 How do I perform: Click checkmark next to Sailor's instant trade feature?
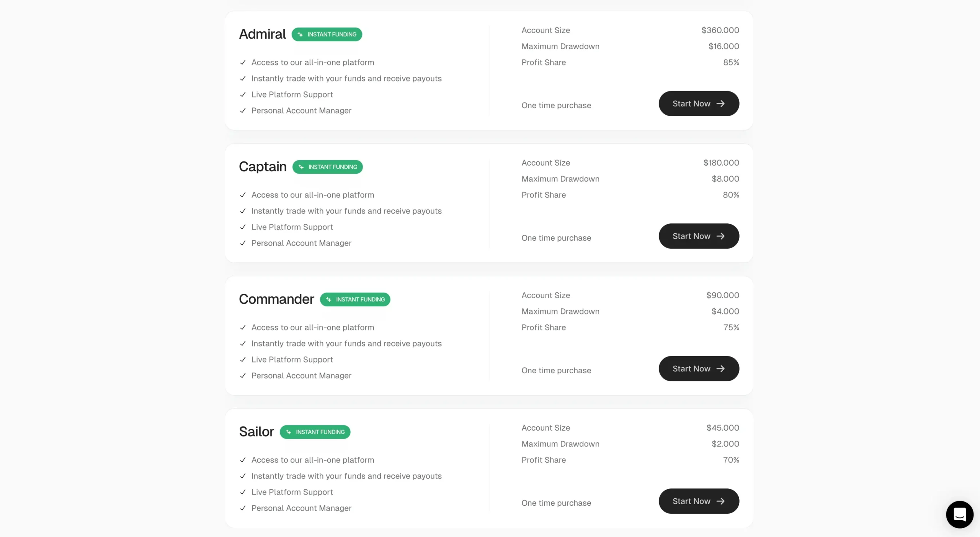pos(243,476)
